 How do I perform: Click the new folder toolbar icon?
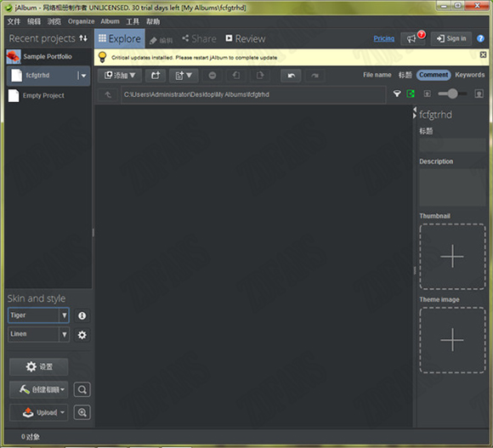point(156,76)
